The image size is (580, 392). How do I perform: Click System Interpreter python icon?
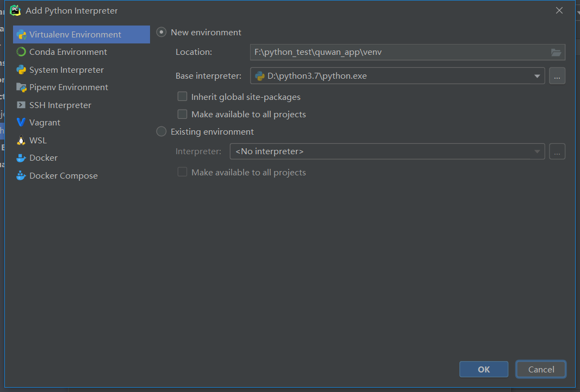click(x=21, y=70)
